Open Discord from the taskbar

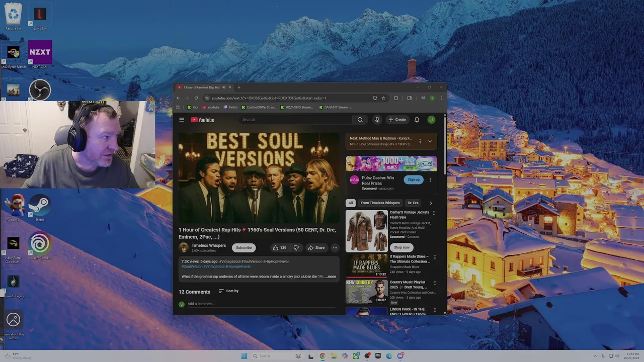pyautogui.click(x=400, y=356)
